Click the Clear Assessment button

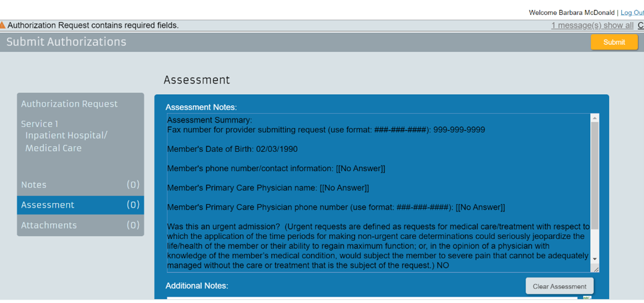[x=559, y=286]
